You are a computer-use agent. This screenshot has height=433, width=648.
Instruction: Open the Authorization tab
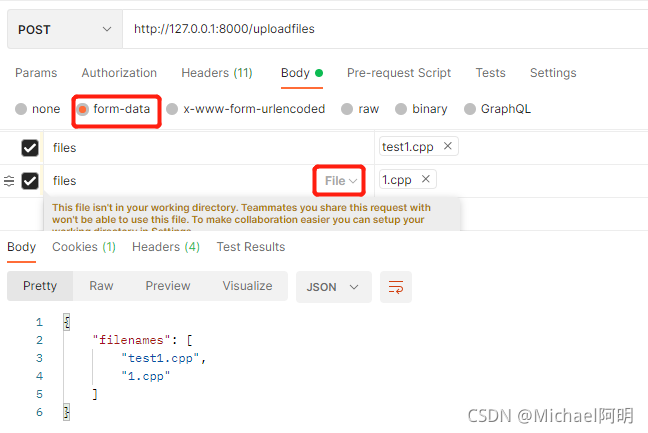point(119,73)
